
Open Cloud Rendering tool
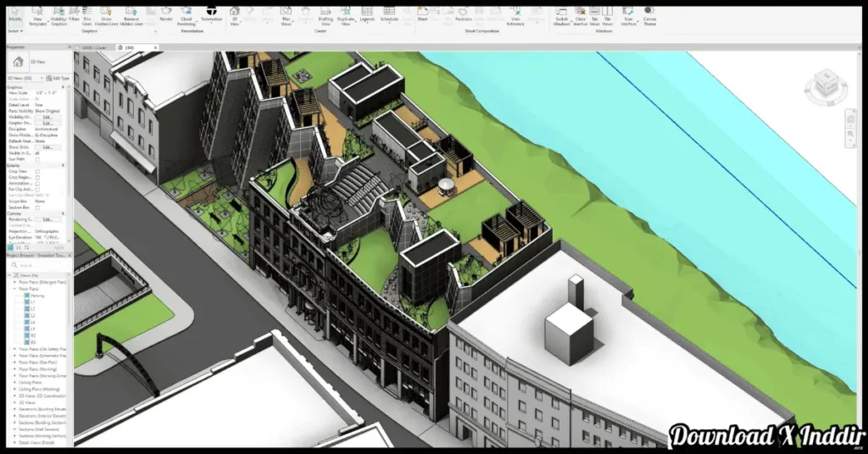pos(186,17)
